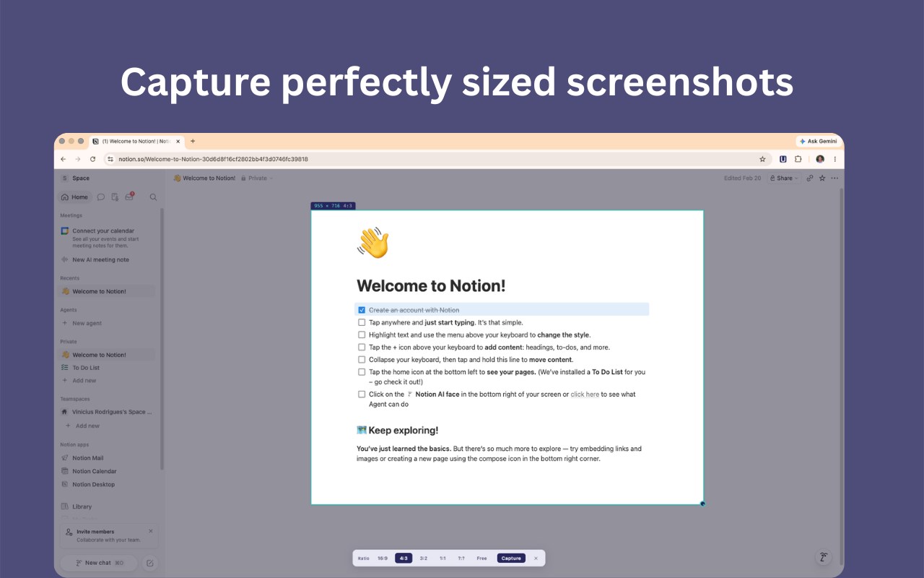Go to Home in Notion sidebar
Viewport: 924px width, 578px height.
point(75,197)
